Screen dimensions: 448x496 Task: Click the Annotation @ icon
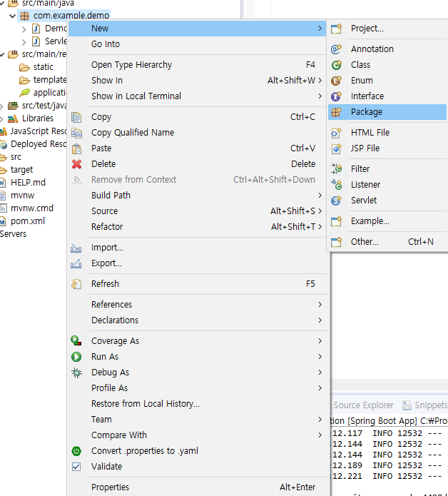[336, 49]
